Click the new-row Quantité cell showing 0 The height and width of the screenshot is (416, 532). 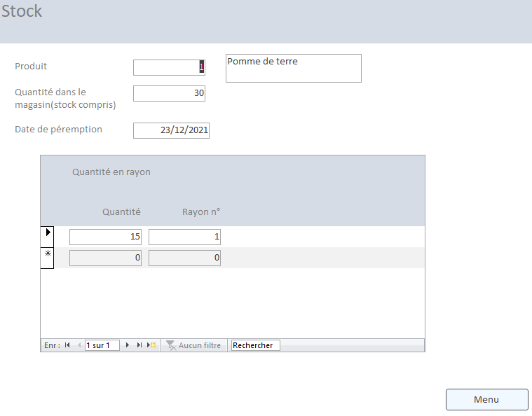[106, 258]
